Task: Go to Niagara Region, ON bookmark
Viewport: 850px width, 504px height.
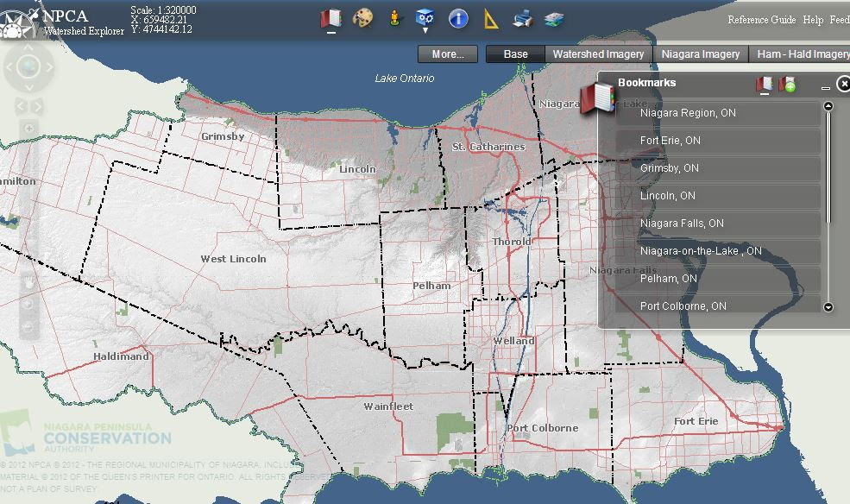Action: (x=718, y=113)
